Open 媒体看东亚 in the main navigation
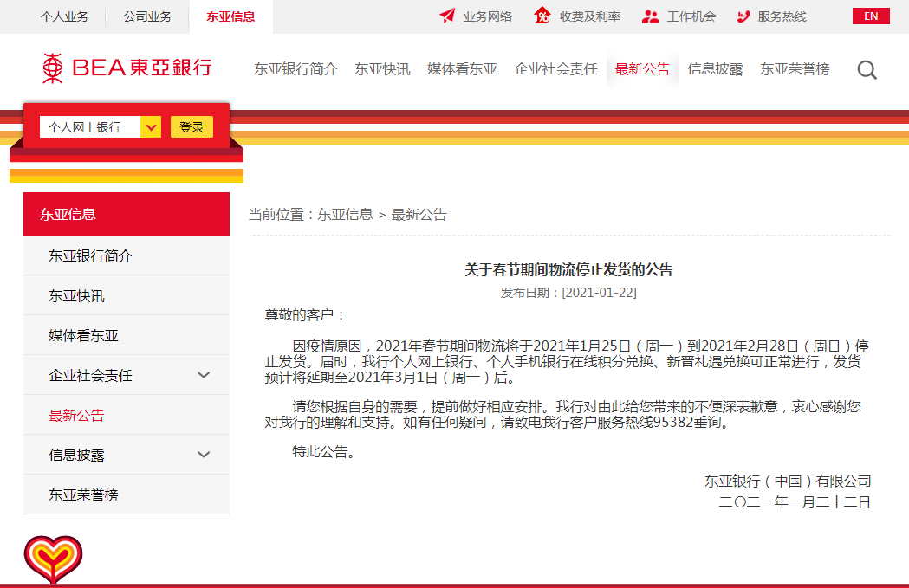This screenshot has width=909, height=588. (462, 69)
